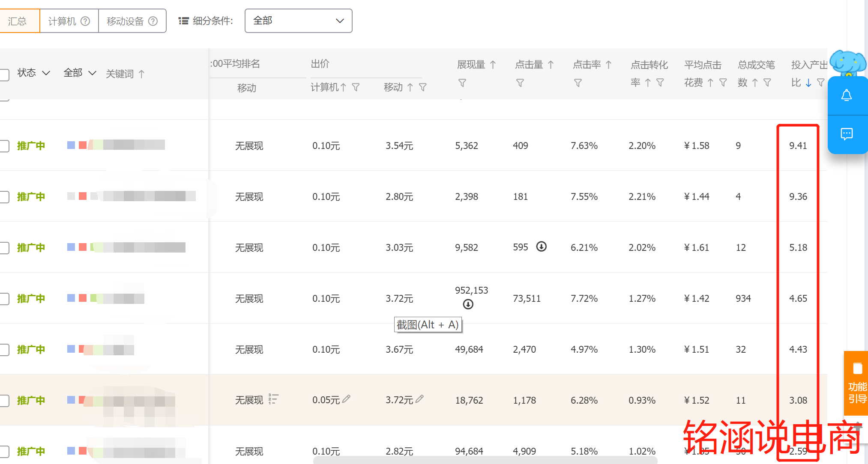
Task: Click the 49,684 impressions cell
Action: point(469,350)
